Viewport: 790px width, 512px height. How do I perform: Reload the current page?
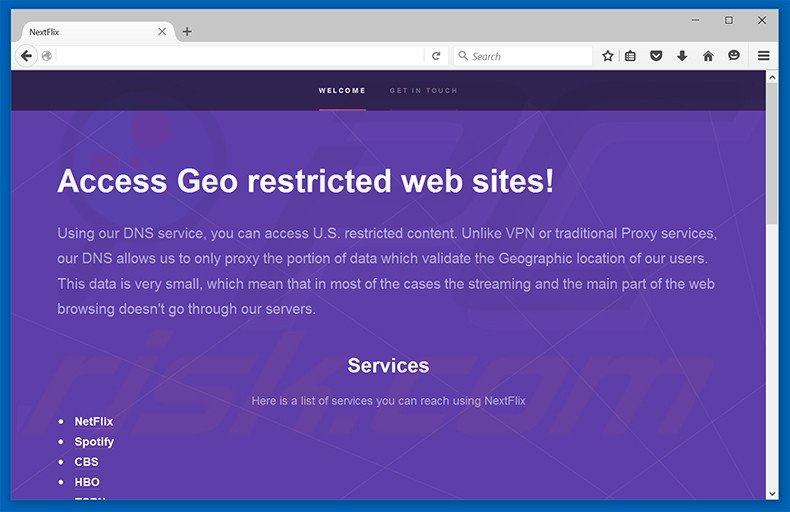436,56
